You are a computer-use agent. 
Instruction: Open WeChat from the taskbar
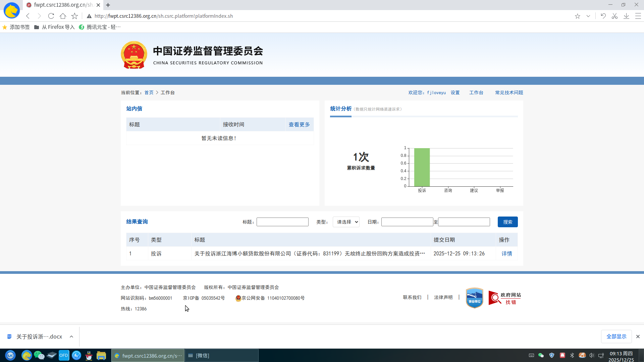pos(39,355)
